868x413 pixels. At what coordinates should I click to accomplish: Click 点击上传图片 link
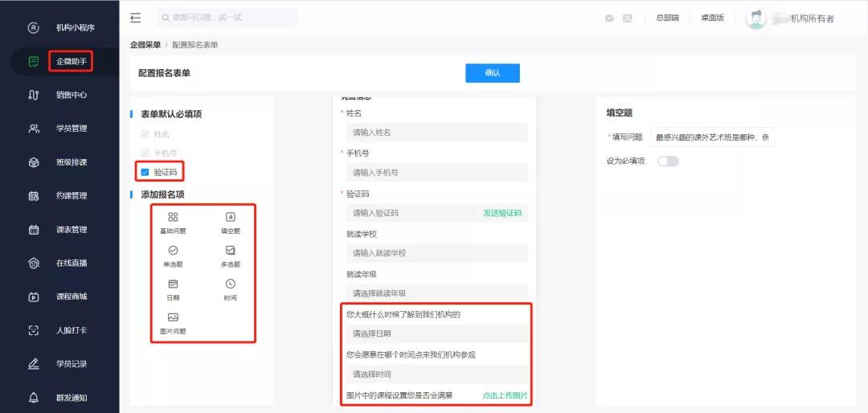[505, 396]
